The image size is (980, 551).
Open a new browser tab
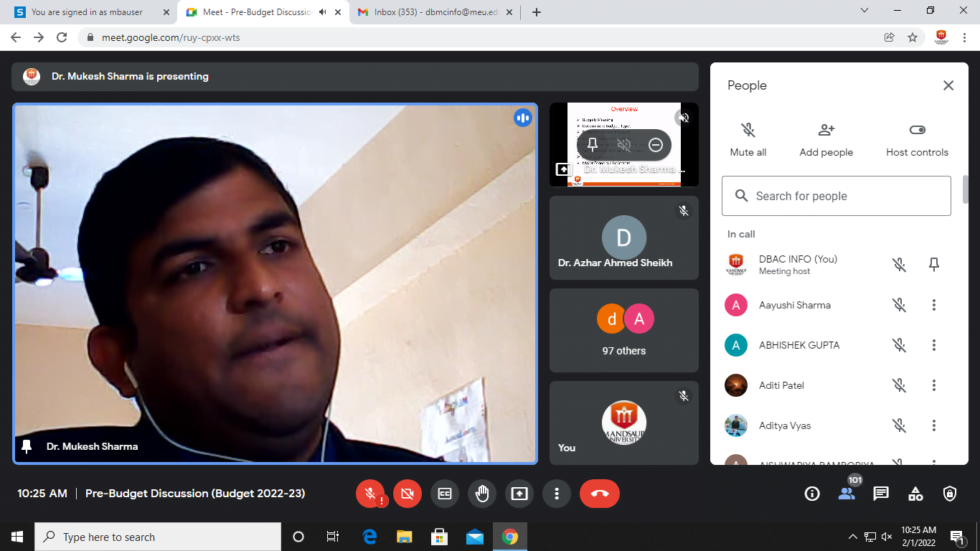[537, 12]
